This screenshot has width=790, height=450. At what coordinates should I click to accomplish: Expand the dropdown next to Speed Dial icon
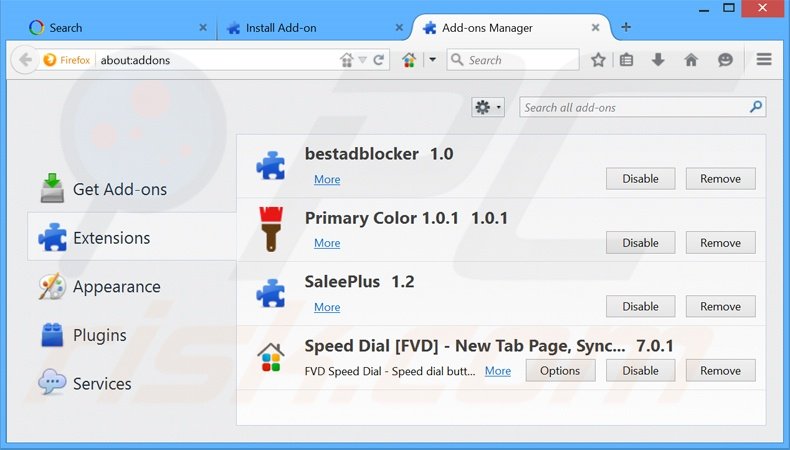click(x=432, y=60)
